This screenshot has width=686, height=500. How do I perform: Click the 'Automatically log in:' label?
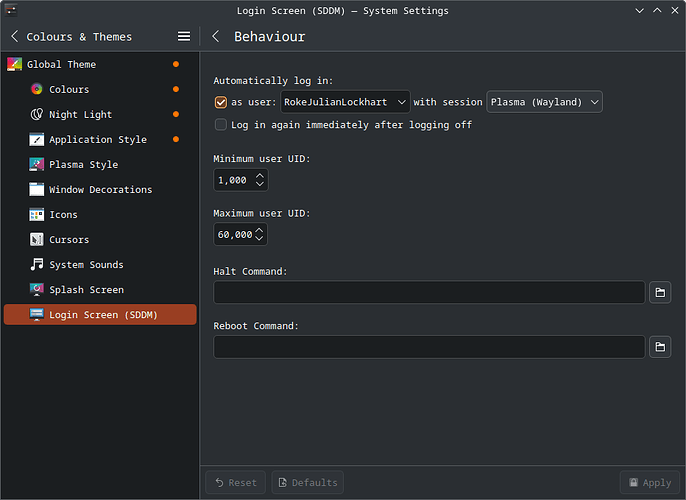273,81
